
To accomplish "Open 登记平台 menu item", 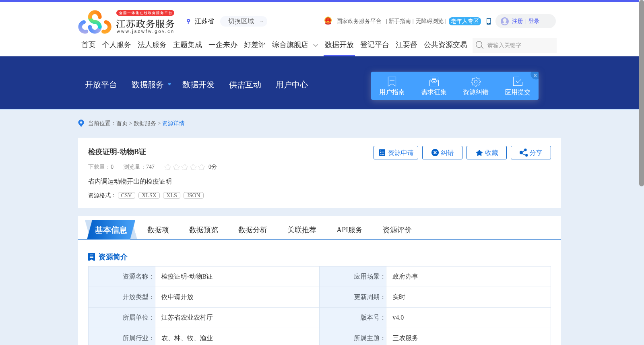I will click(x=375, y=45).
